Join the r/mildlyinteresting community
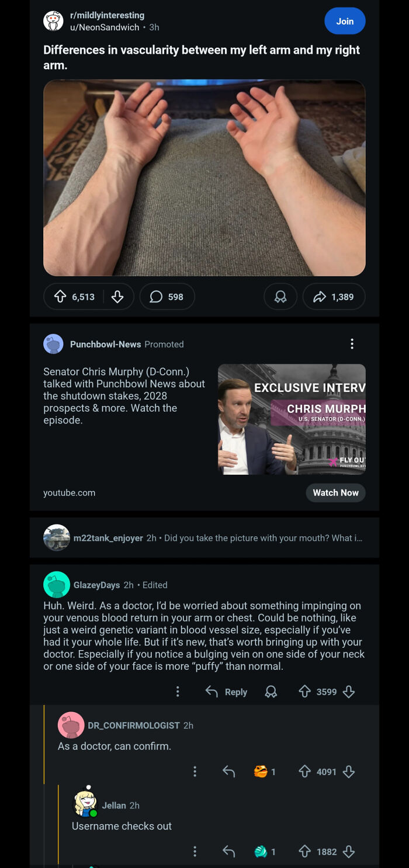 tap(345, 21)
